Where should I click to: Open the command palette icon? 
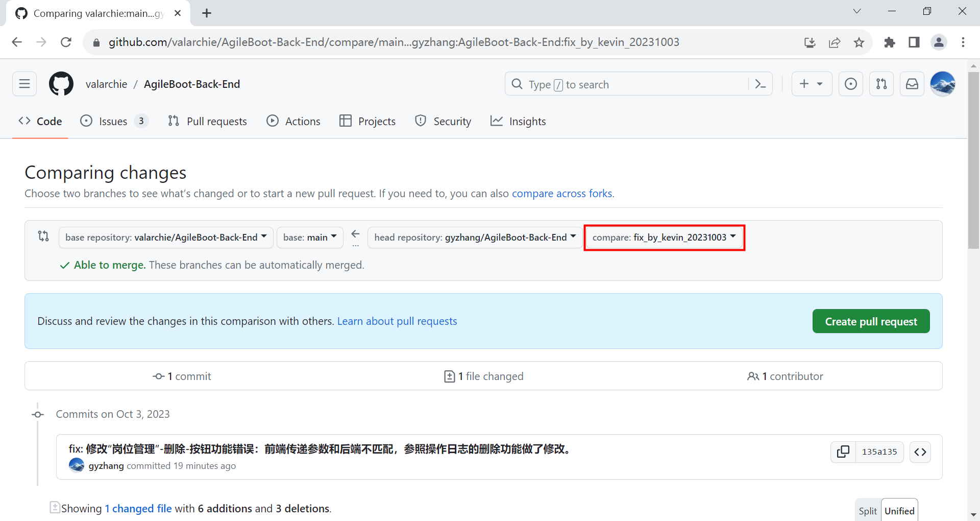pyautogui.click(x=761, y=84)
